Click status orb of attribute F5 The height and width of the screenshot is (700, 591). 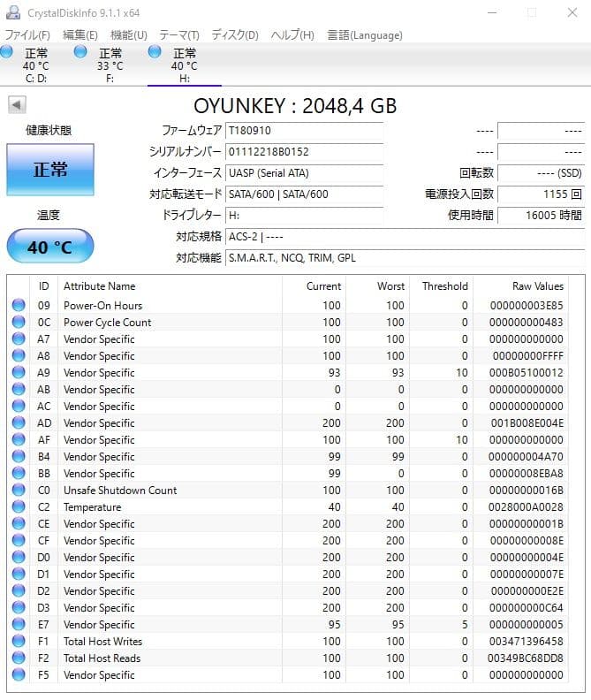click(x=19, y=675)
